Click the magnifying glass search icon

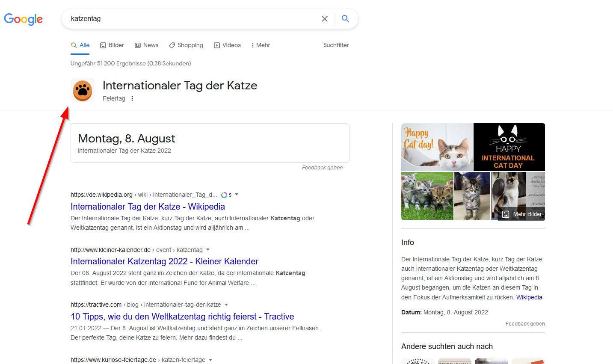coord(345,19)
